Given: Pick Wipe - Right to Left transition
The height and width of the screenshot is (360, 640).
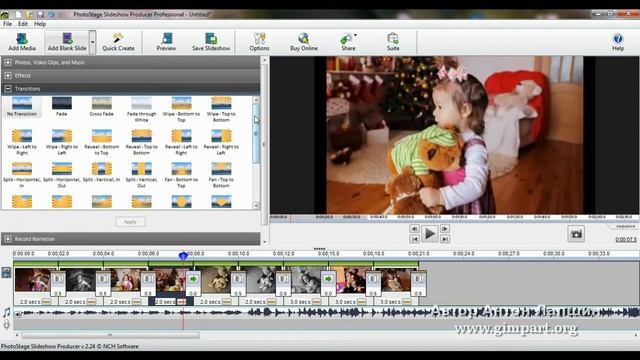Looking at the screenshot, I should coord(62,142).
